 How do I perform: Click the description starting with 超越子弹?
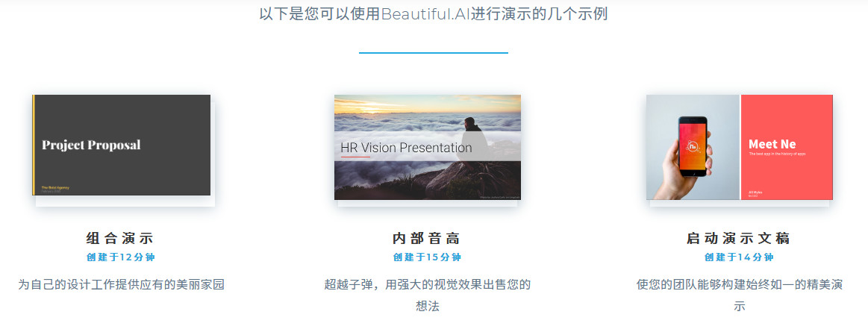pyautogui.click(x=428, y=295)
